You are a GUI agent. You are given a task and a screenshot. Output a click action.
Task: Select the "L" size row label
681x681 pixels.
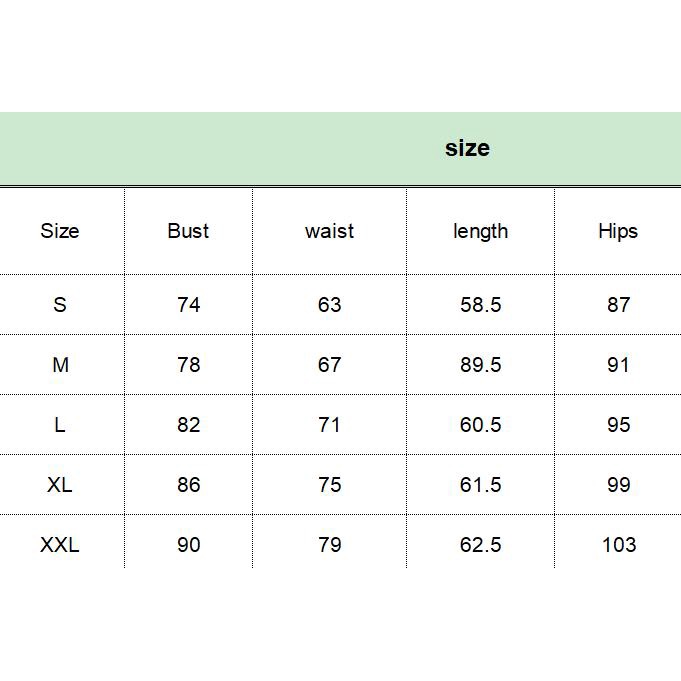tap(60, 425)
